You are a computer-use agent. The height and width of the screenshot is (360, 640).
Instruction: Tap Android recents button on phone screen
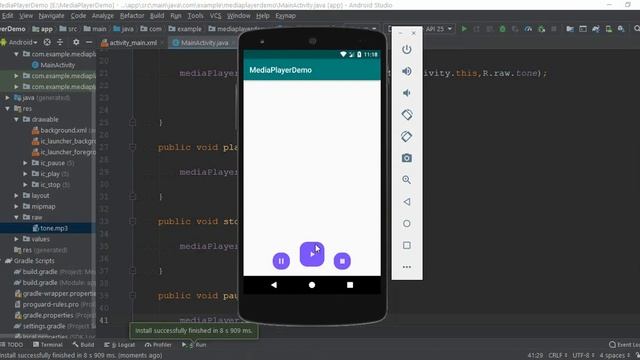click(x=350, y=285)
